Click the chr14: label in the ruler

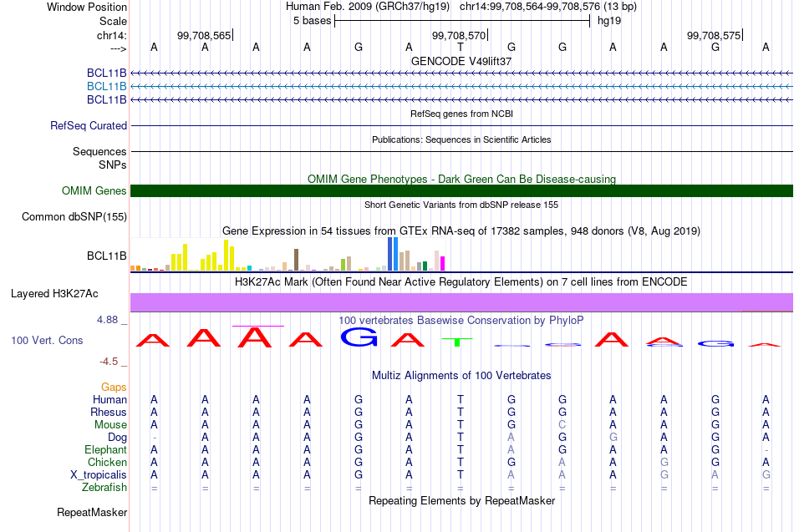[x=111, y=35]
